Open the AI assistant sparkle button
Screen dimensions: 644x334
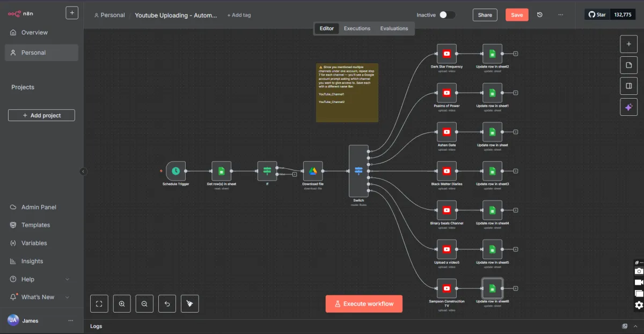[628, 107]
